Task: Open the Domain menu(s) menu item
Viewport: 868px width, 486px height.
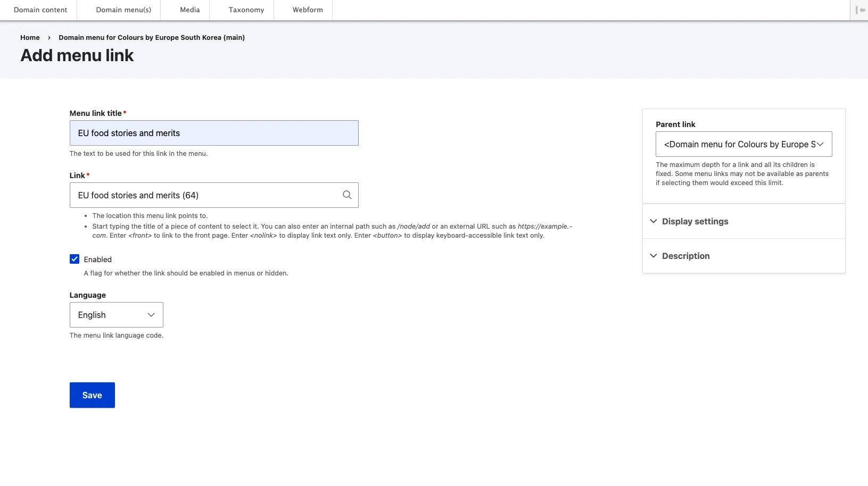Action: (123, 10)
